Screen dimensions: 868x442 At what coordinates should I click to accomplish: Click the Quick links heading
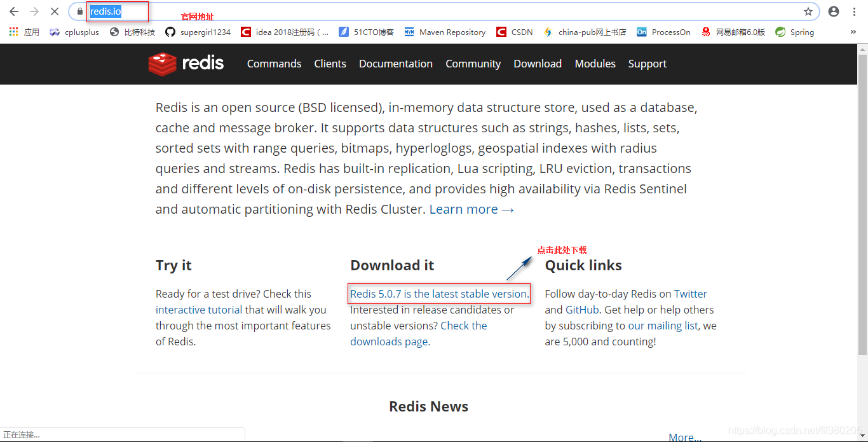pyautogui.click(x=583, y=265)
